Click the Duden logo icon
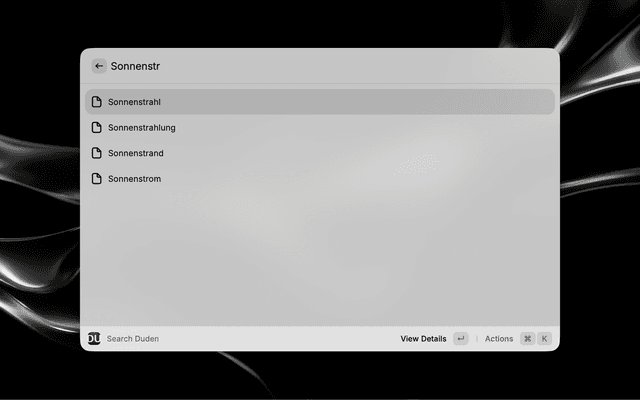The height and width of the screenshot is (400, 640). coord(94,338)
